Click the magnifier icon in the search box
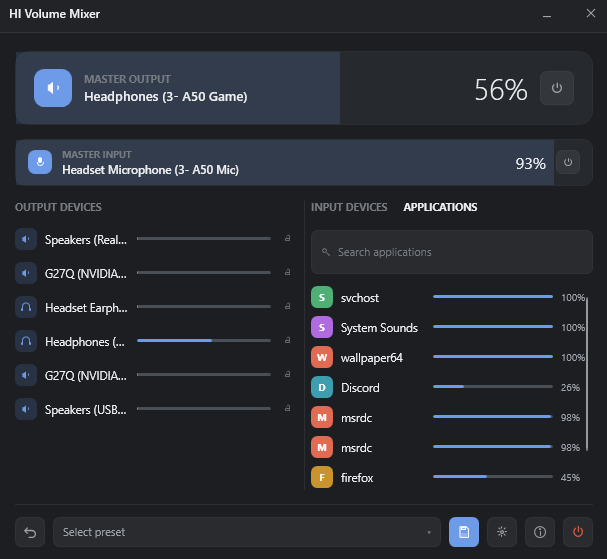Viewport: 607px width, 559px height. tap(326, 252)
